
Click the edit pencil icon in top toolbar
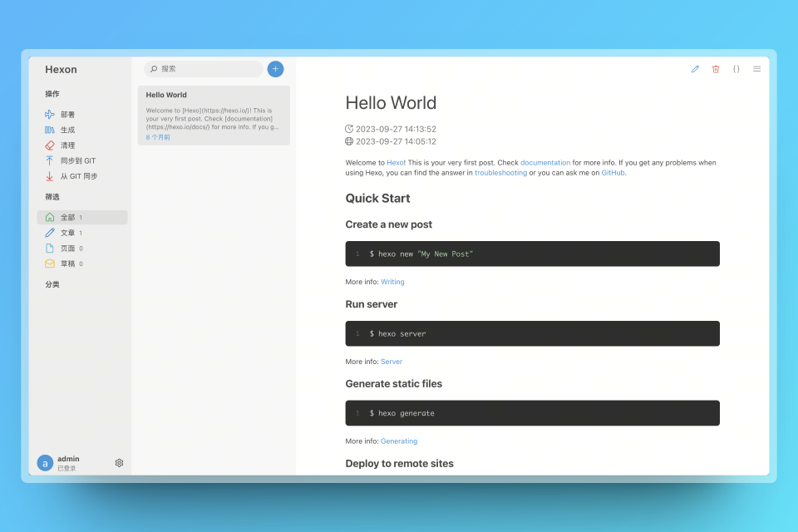[695, 69]
